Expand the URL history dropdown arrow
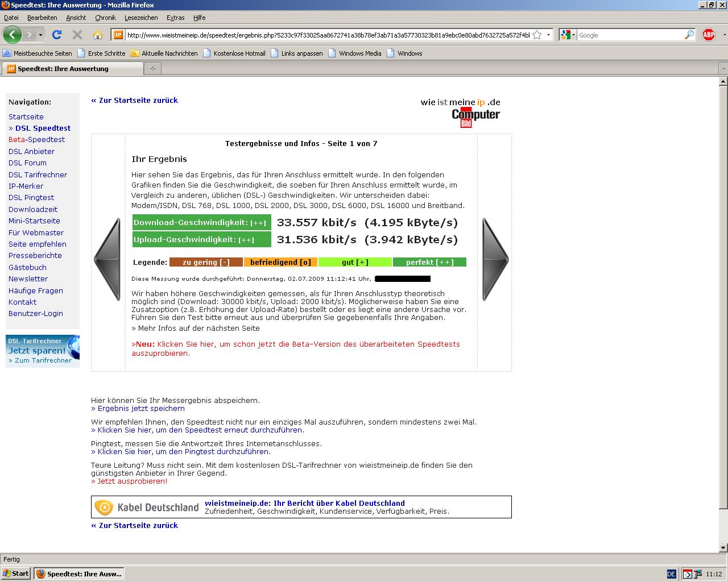This screenshot has height=582, width=728. 548,35
